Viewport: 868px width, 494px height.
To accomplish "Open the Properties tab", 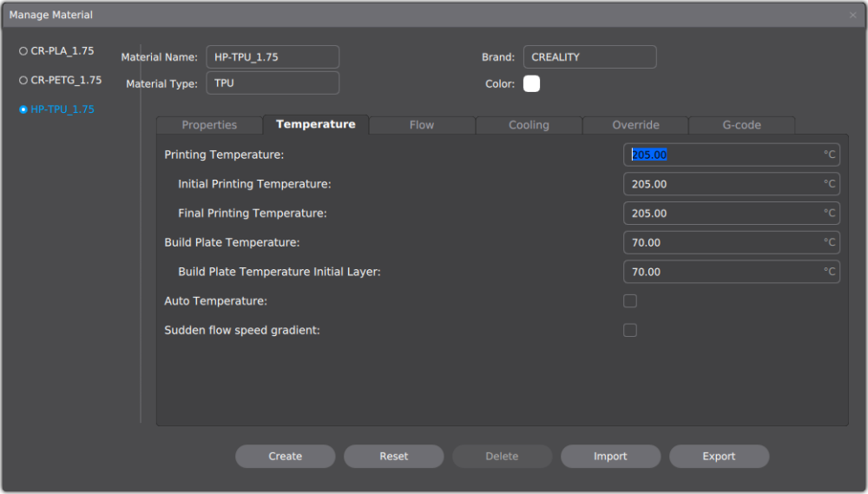I will (209, 125).
